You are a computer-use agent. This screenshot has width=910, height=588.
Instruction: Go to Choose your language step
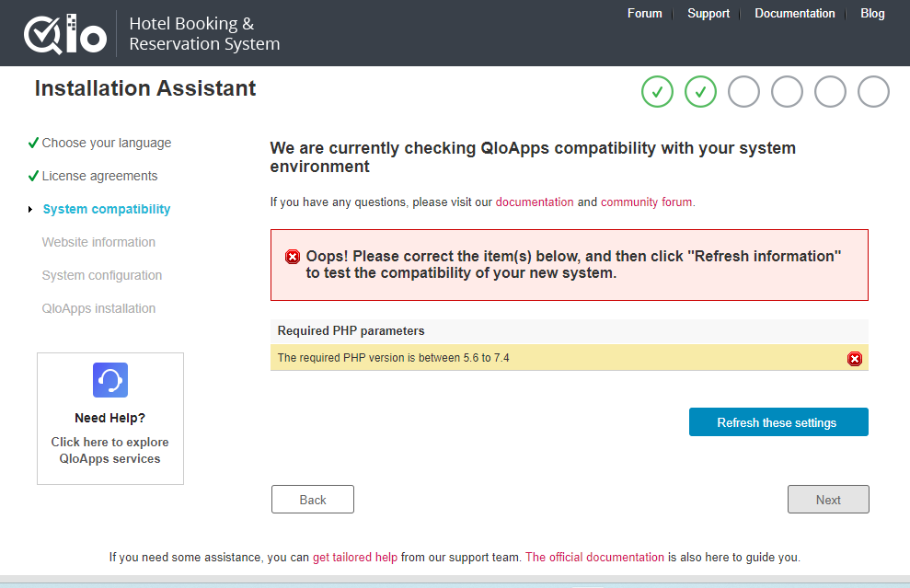pyautogui.click(x=106, y=143)
